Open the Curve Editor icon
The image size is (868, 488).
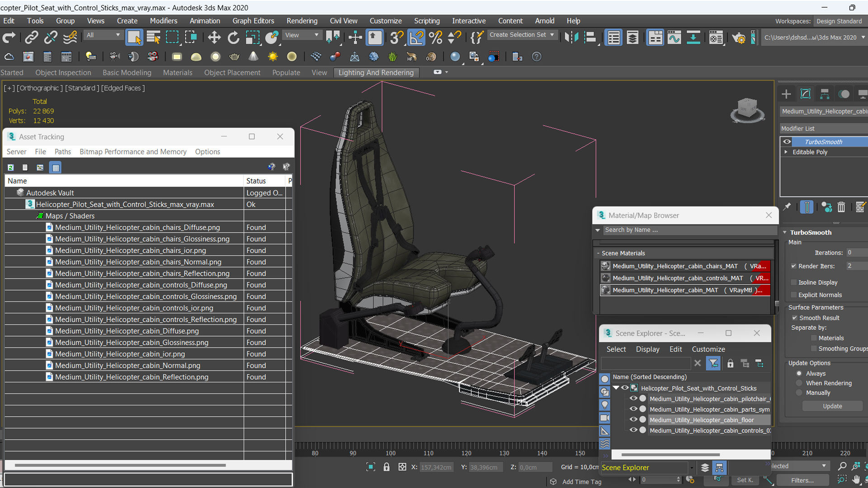(x=674, y=38)
